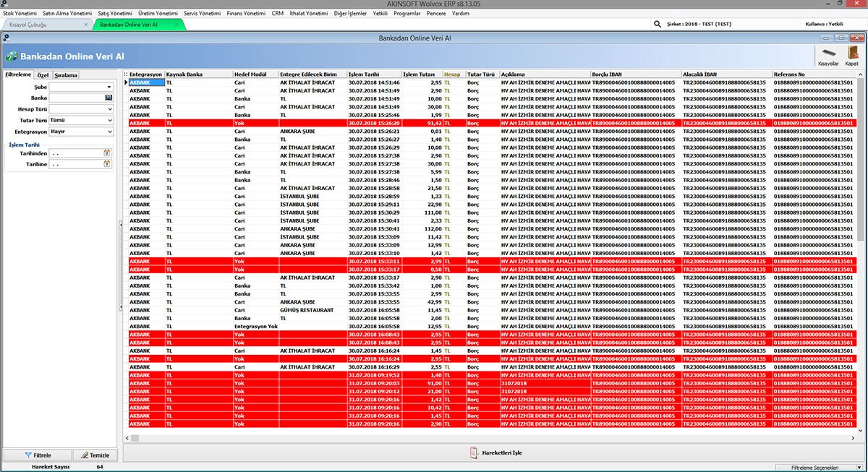Open the Tarihine calendar picker
Screen dimensions: 868x472
pos(107,164)
